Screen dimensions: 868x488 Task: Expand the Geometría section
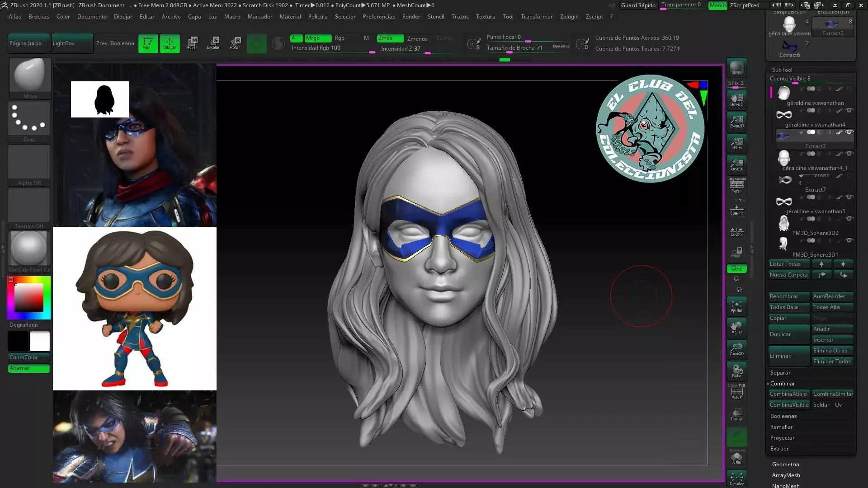click(x=785, y=465)
